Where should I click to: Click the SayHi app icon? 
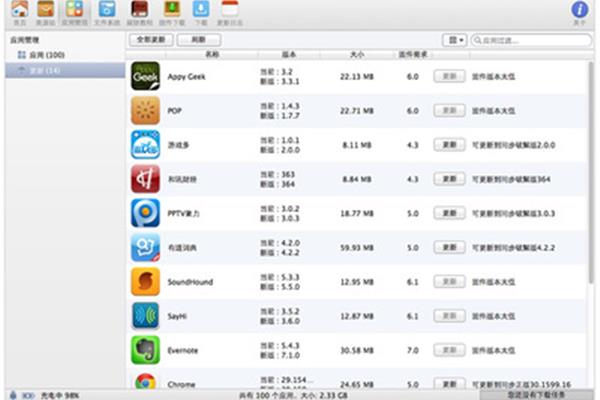[145, 316]
